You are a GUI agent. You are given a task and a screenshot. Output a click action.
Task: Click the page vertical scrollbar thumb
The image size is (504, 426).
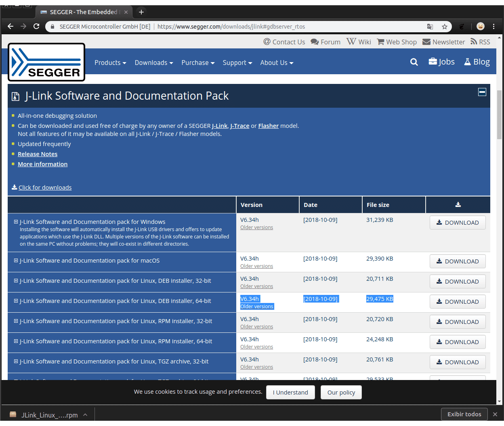click(x=500, y=115)
